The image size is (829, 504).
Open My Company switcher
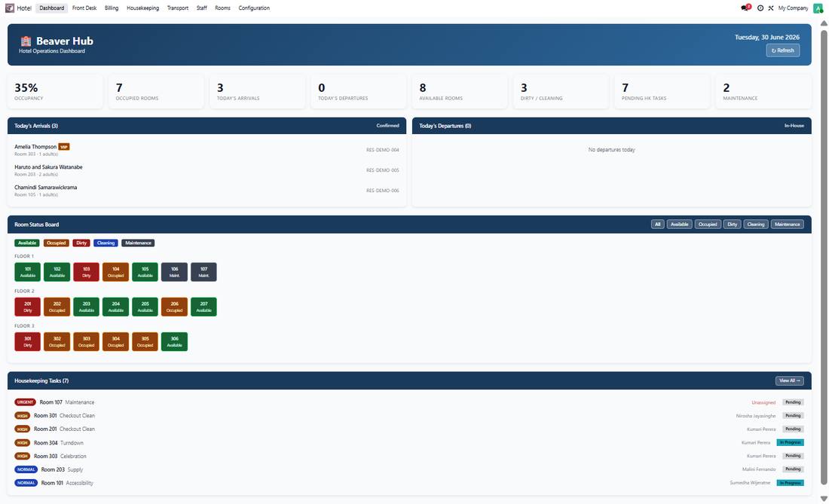[793, 8]
